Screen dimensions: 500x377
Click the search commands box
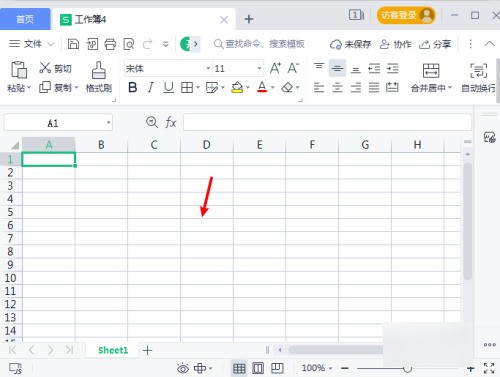(x=259, y=44)
